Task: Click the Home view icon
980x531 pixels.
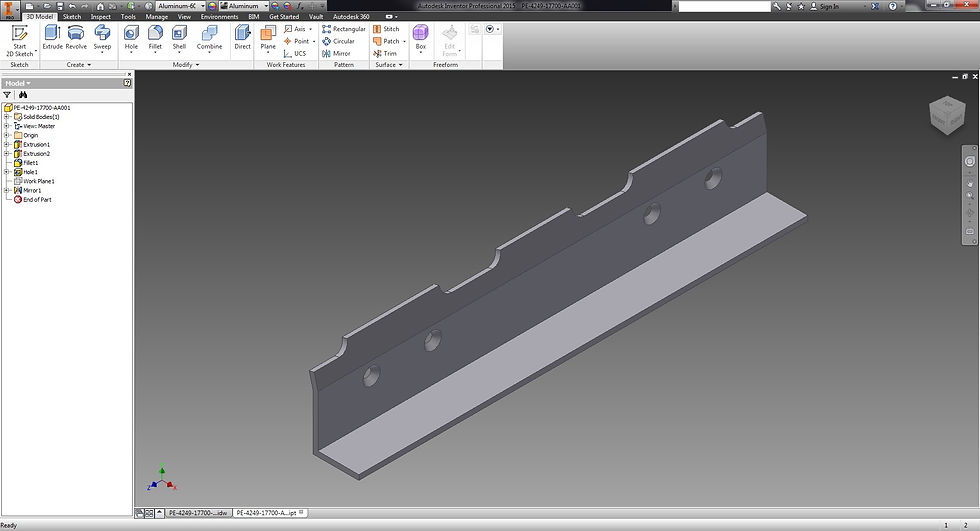Action: [x=100, y=6]
